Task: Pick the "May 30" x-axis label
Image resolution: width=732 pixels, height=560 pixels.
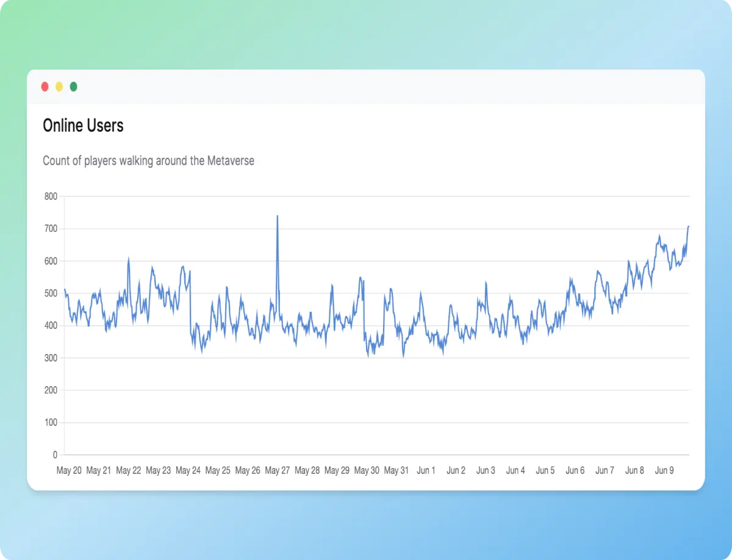Action: (367, 471)
